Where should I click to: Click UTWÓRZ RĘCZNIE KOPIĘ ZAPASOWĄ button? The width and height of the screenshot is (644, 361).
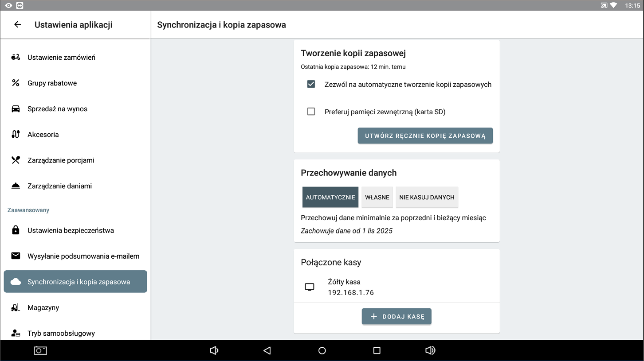point(425,136)
